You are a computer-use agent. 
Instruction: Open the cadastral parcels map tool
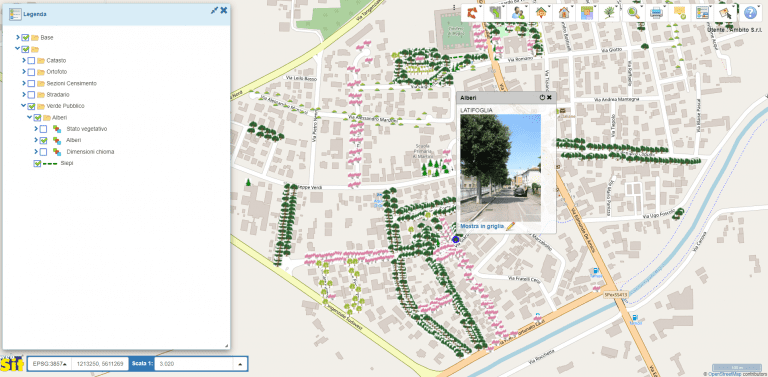tap(586, 13)
